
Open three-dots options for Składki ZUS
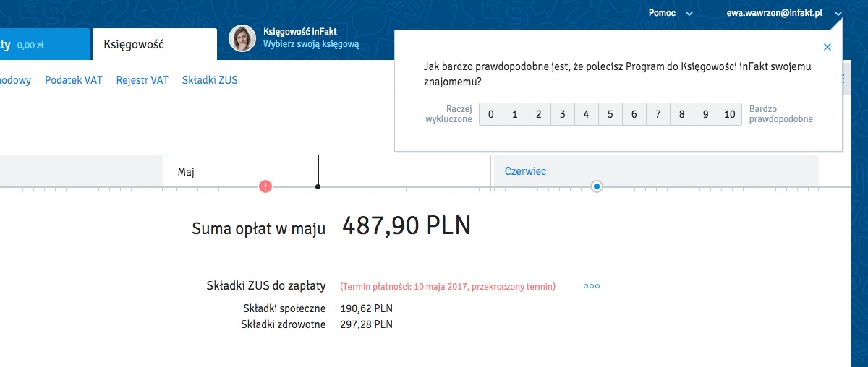[x=592, y=286]
